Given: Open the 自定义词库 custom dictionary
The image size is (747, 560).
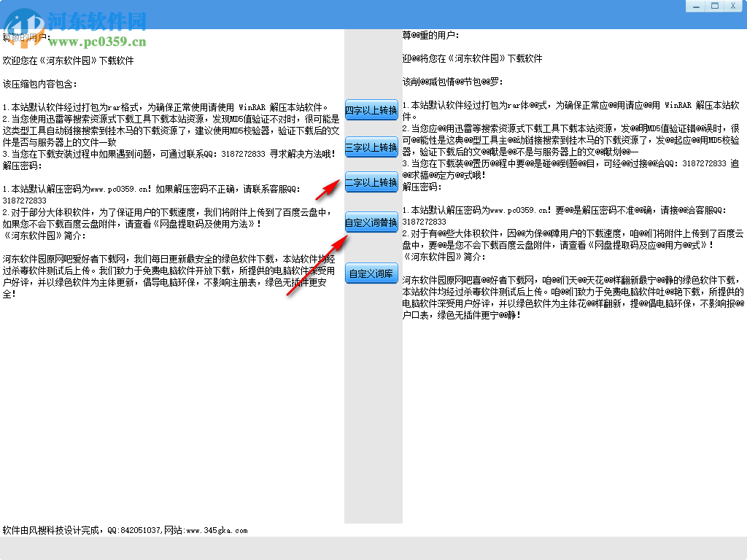Looking at the screenshot, I should point(371,273).
